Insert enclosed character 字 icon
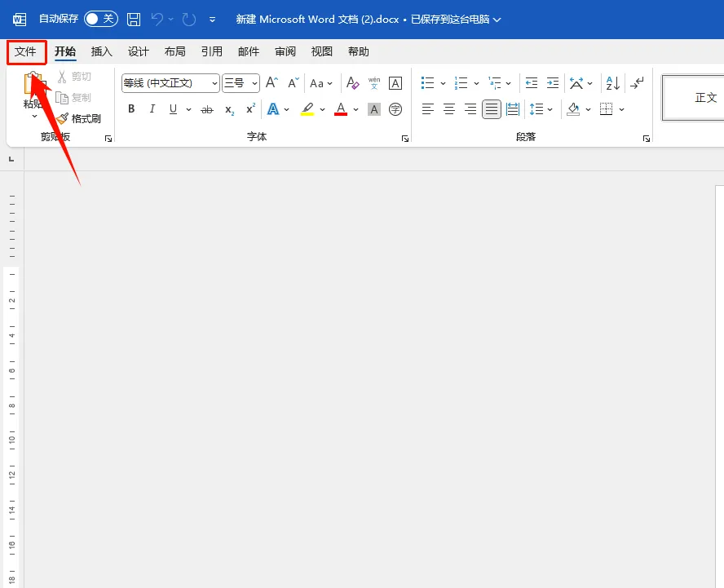This screenshot has height=588, width=724. (395, 109)
